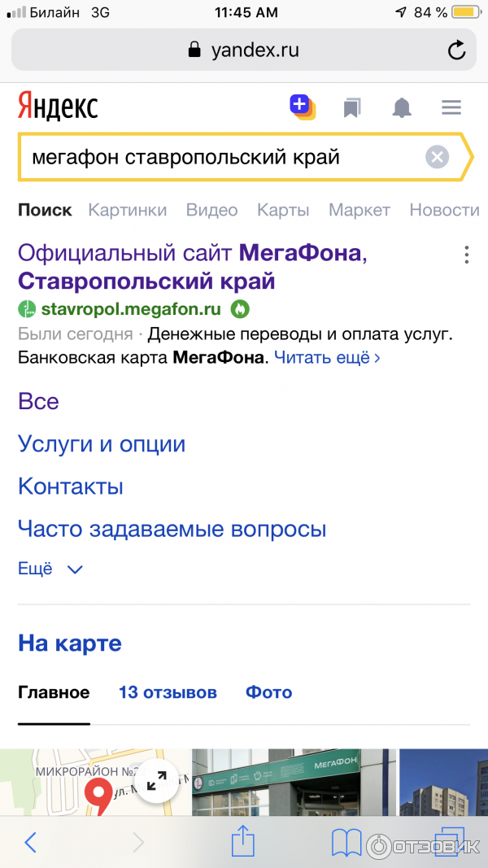The height and width of the screenshot is (868, 488).
Task: Open the Услуги и опции link
Action: (102, 444)
